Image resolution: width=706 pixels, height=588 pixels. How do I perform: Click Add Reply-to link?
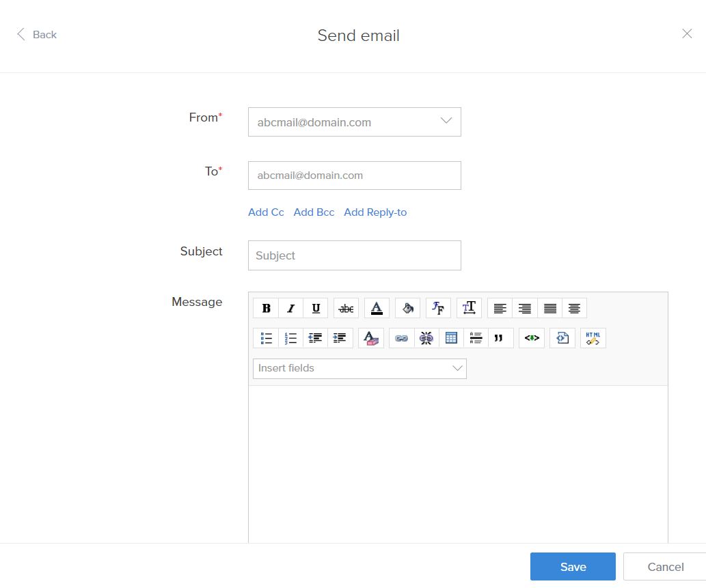point(375,212)
